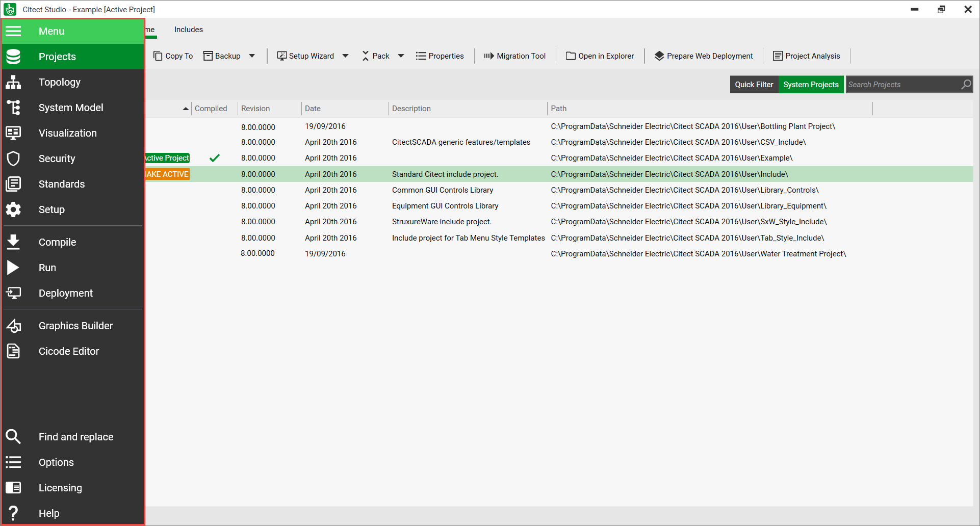This screenshot has width=980, height=526.
Task: Select the Security shield icon
Action: pyautogui.click(x=13, y=159)
